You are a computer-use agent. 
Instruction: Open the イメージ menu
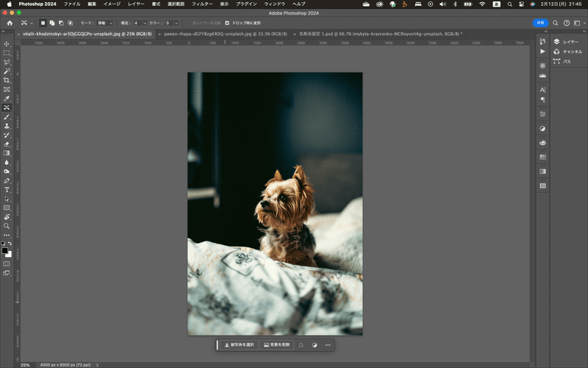[x=112, y=4]
